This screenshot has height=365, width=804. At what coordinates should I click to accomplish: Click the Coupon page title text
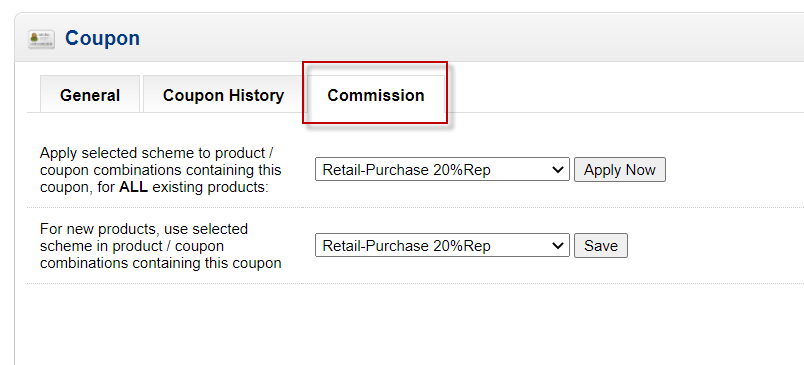click(x=102, y=38)
